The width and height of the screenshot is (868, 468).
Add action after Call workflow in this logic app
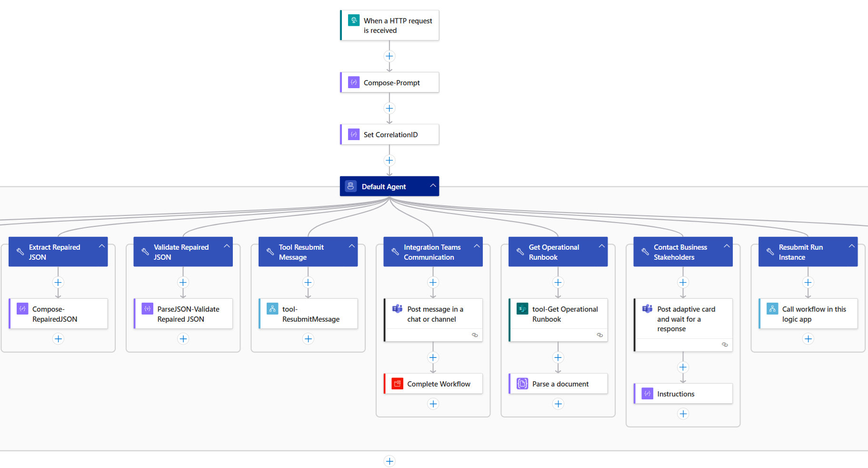(808, 339)
